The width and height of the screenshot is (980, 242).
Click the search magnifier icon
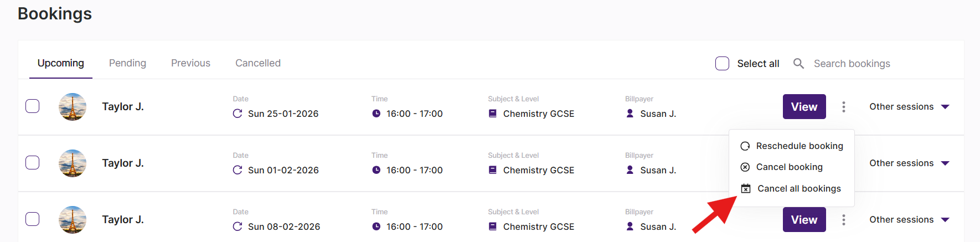tap(798, 64)
